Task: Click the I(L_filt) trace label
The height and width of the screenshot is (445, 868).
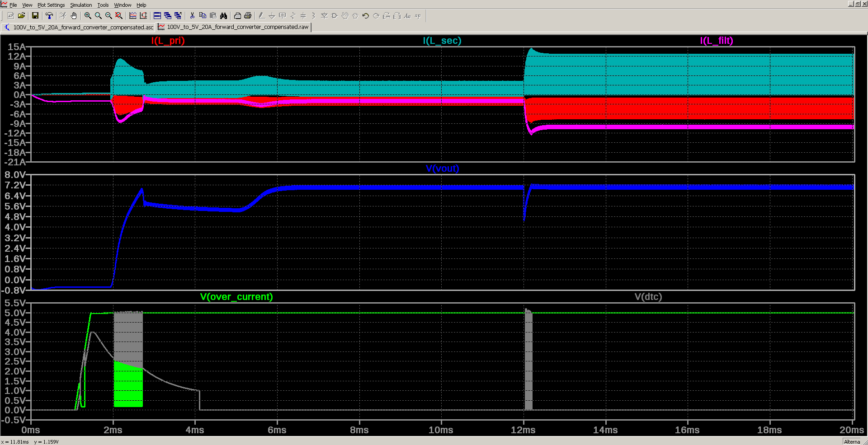Action: point(717,41)
